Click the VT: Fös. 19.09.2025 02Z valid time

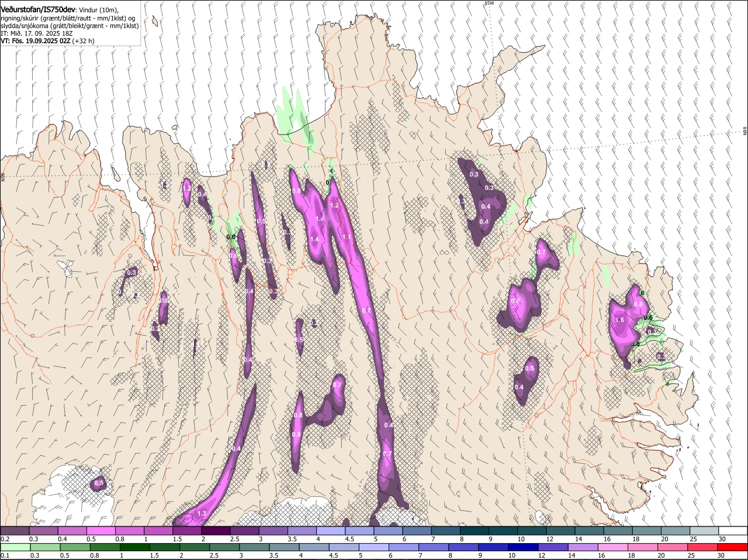tap(36, 41)
